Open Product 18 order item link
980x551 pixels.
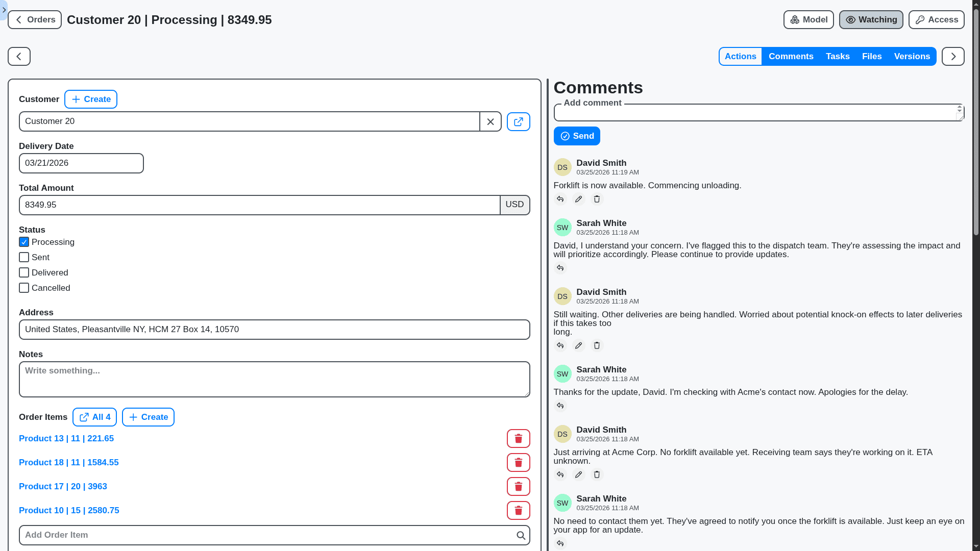(x=68, y=462)
